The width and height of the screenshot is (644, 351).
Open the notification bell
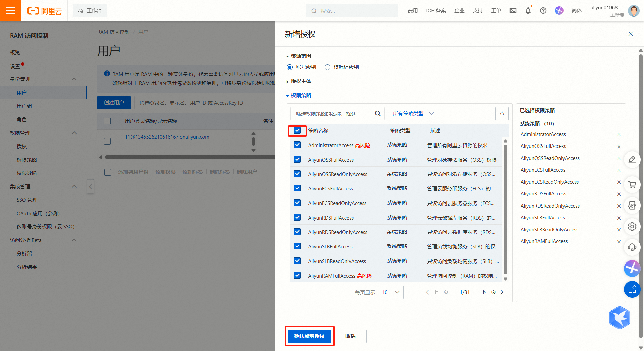(x=528, y=11)
